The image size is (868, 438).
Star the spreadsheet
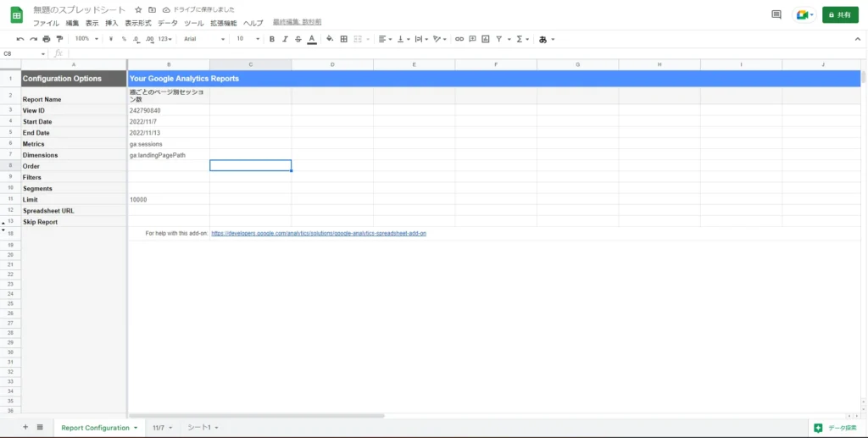pyautogui.click(x=138, y=10)
